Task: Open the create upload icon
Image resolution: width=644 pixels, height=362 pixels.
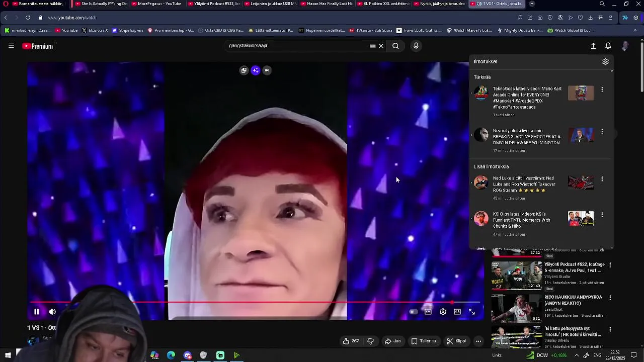Action: pyautogui.click(x=593, y=46)
